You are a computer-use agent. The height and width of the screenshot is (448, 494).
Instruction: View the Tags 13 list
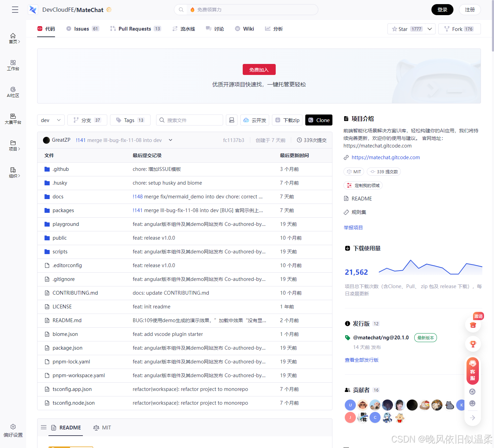click(x=130, y=120)
